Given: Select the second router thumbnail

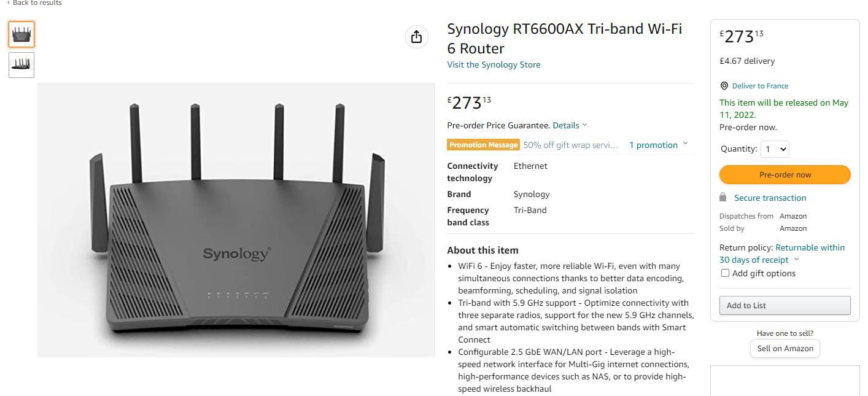Looking at the screenshot, I should pos(21,64).
